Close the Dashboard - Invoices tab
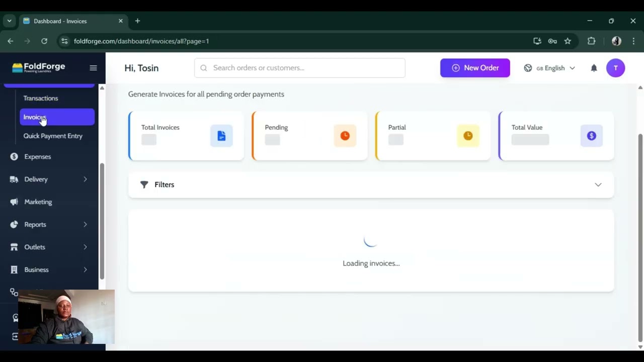 pyautogui.click(x=121, y=21)
